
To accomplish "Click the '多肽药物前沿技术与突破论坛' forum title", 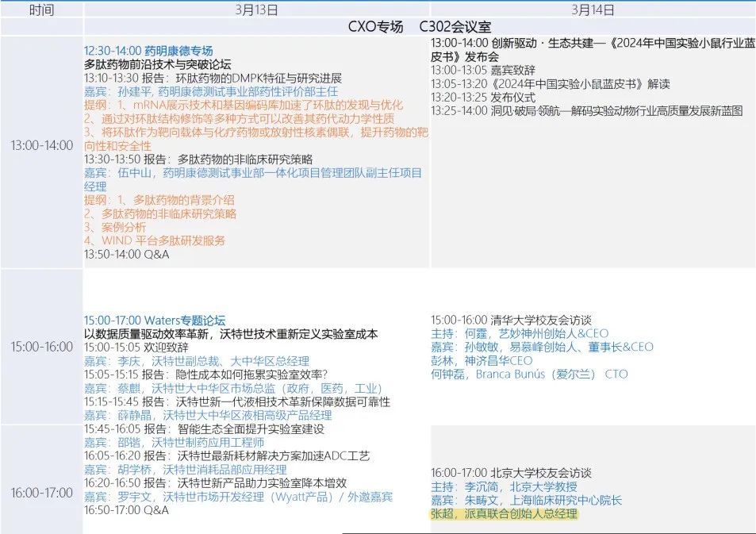I will [x=158, y=64].
